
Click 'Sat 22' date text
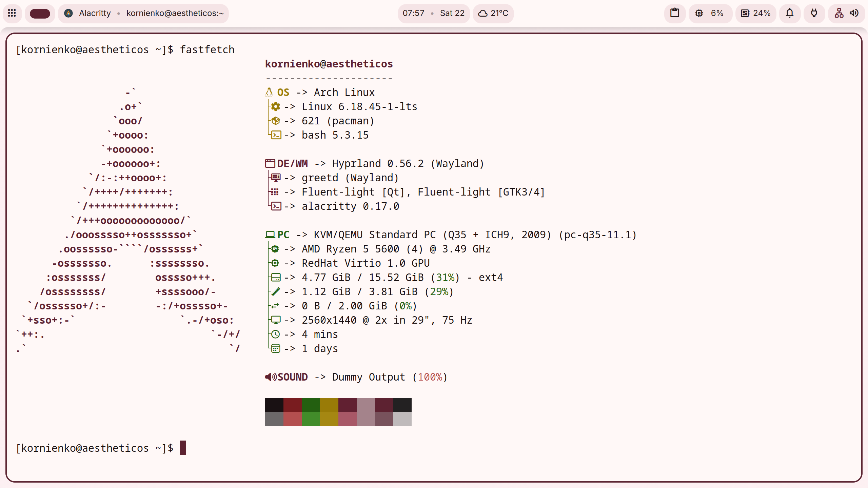[452, 13]
